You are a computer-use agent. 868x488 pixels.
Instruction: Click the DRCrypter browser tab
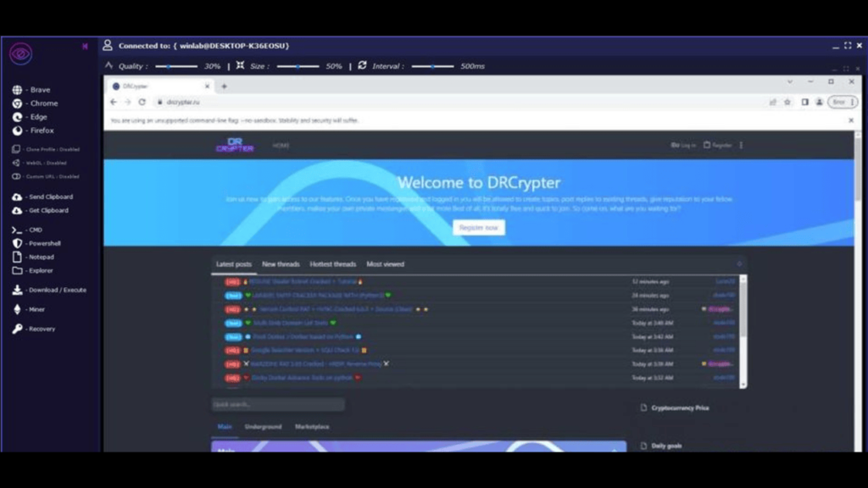[x=159, y=86]
